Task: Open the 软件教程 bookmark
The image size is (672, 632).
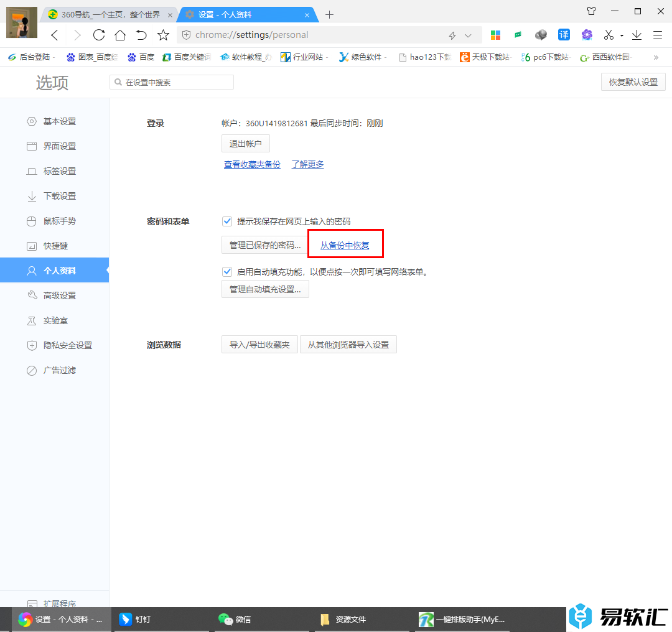Action: (246, 57)
